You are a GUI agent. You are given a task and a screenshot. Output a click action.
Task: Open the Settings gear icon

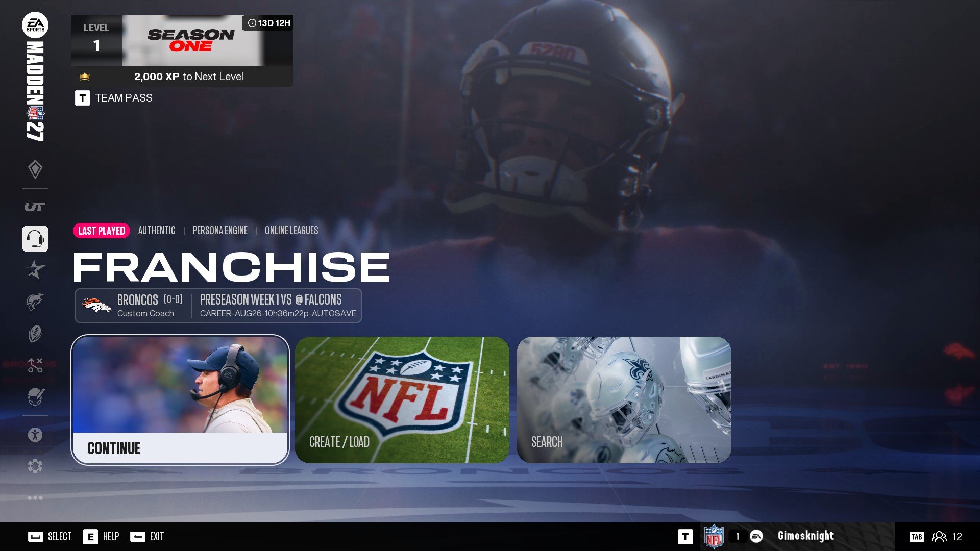[x=35, y=466]
